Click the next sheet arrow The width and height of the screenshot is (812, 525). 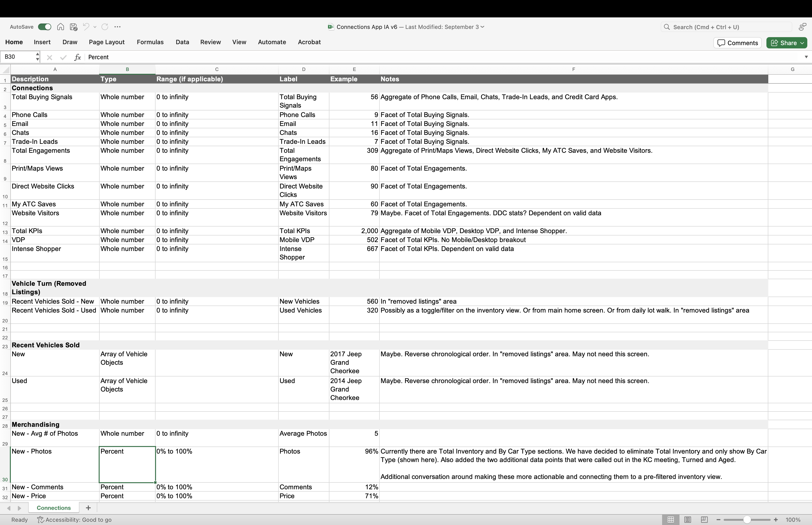[x=20, y=508]
